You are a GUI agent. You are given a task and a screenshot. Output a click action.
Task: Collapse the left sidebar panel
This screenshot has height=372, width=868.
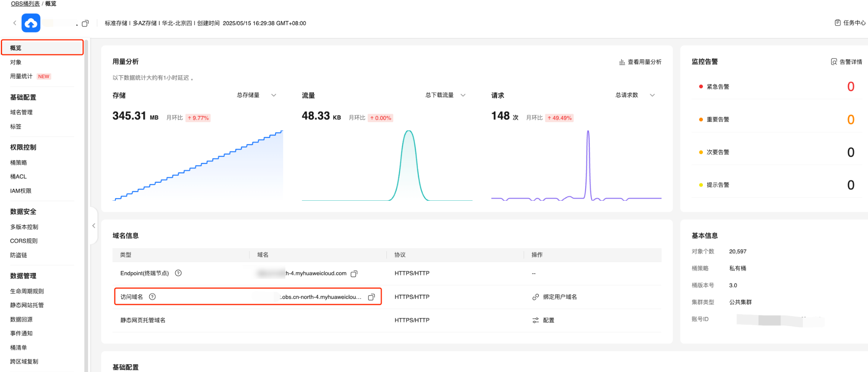click(94, 226)
